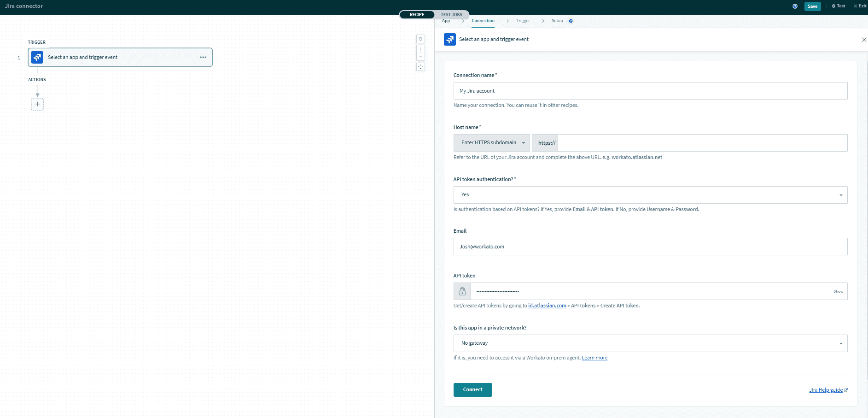Open the id.atlassian.com link
The image size is (868, 418).
point(547,306)
